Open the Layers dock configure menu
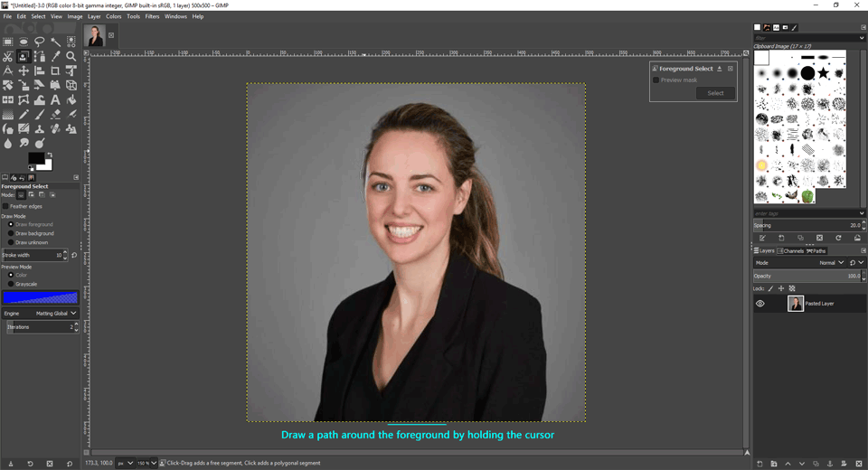Screen dimensions: 868x470 (x=863, y=250)
